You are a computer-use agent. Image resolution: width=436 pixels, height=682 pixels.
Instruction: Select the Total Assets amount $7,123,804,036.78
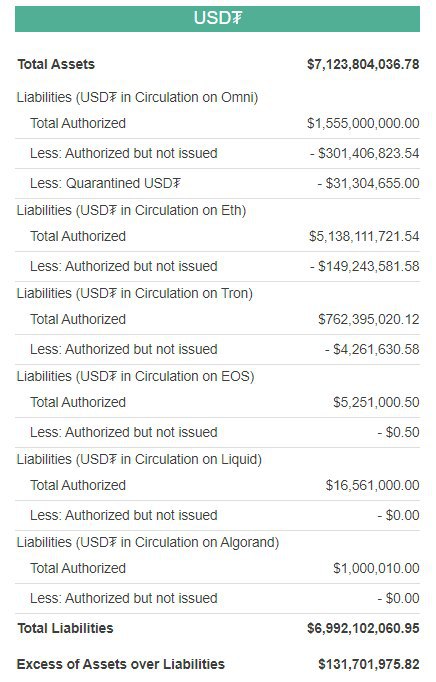[363, 64]
